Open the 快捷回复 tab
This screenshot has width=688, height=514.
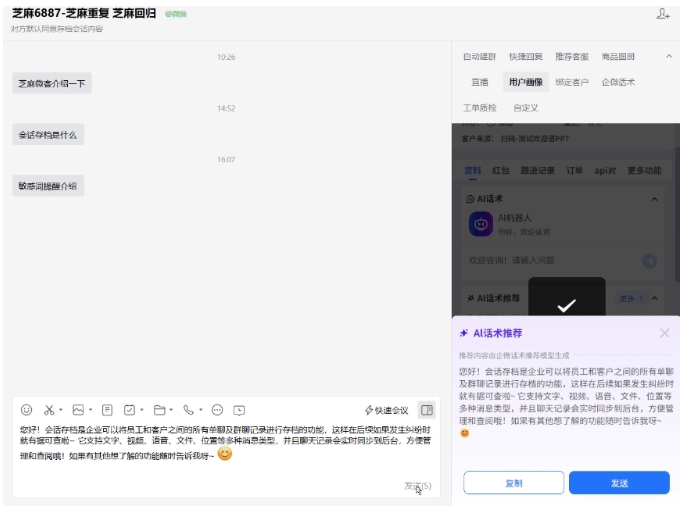[x=525, y=57]
